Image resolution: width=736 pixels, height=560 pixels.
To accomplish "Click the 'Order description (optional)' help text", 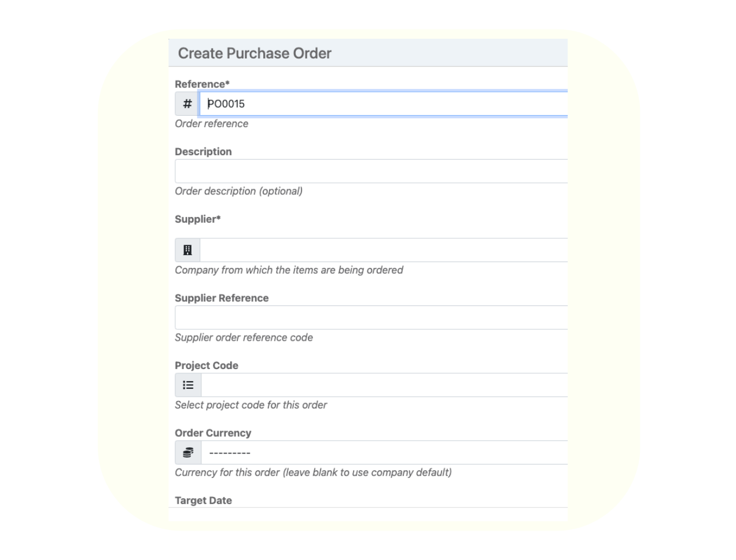I will 238,191.
